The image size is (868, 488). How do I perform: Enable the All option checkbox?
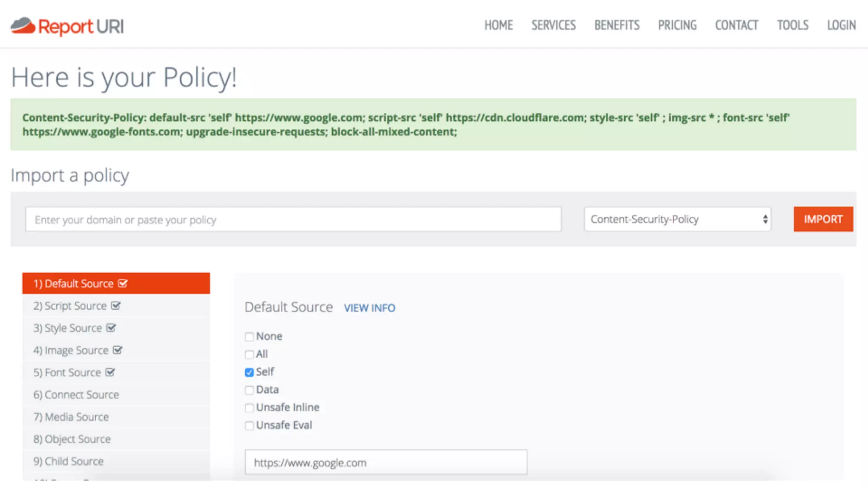pyautogui.click(x=249, y=355)
